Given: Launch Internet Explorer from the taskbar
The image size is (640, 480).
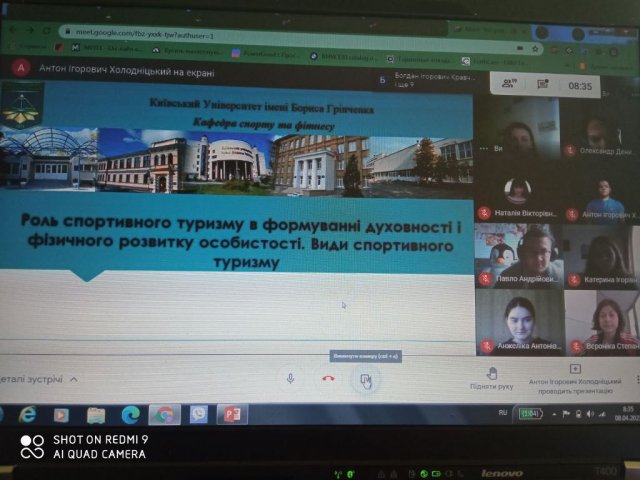Looking at the screenshot, I should coord(28,413).
